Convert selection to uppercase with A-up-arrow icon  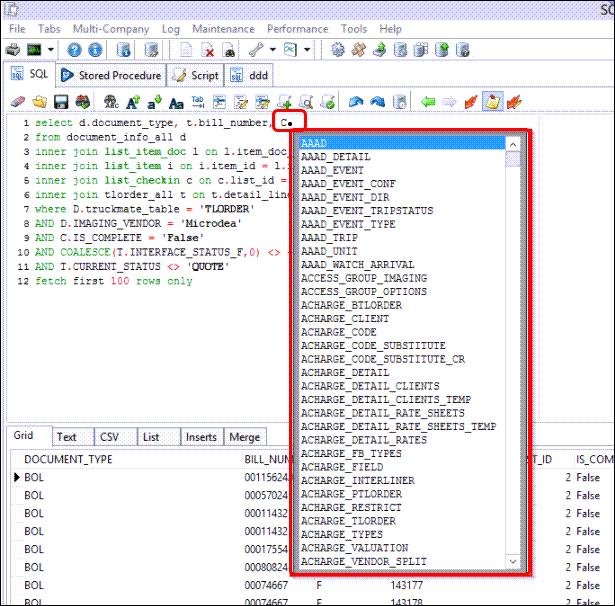pyautogui.click(x=132, y=102)
